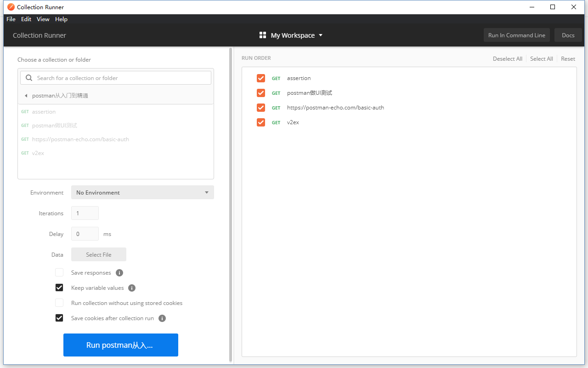Click info icon beside Save cookies option
Viewport: 588px width, 368px height.
tap(162, 318)
